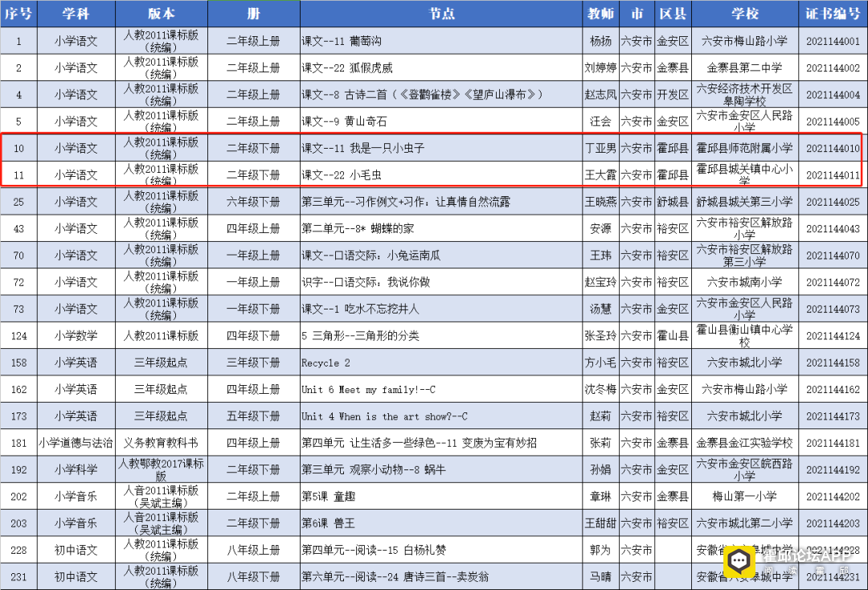Click the "序号" column header

pyautogui.click(x=18, y=14)
